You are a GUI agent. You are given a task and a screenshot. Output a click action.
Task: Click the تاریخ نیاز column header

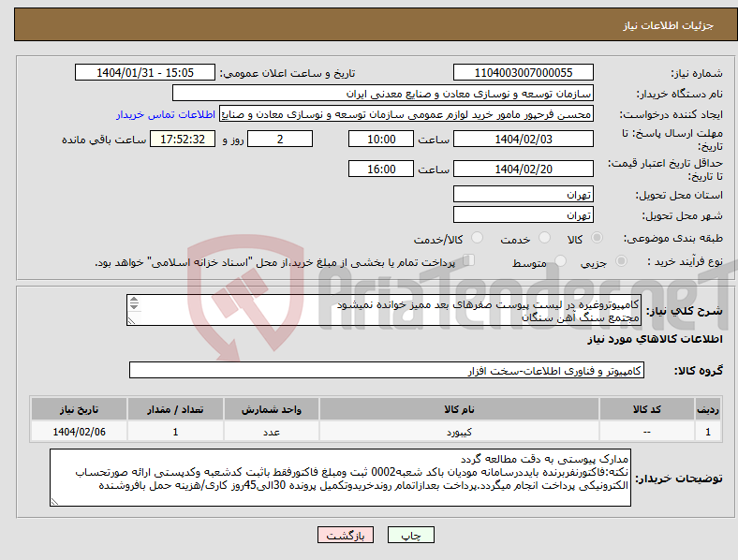(x=79, y=409)
